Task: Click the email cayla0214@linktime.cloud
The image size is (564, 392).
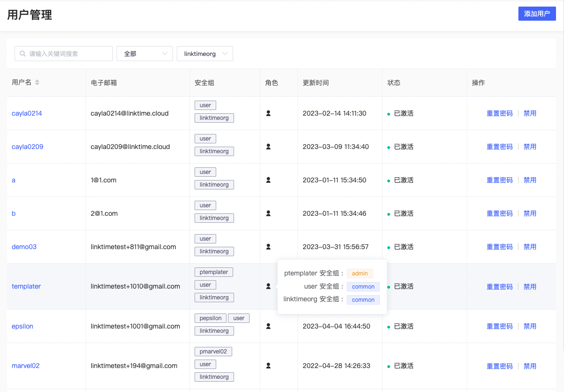Action: 130,113
